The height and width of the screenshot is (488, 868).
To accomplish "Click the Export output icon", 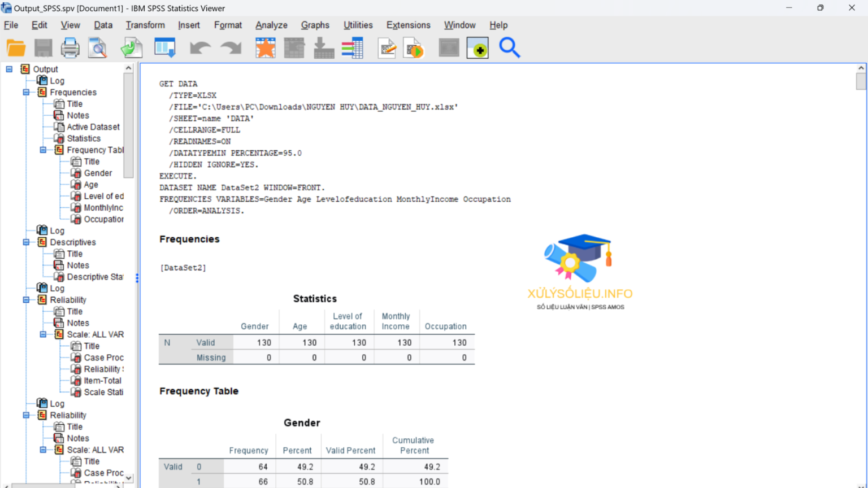I will 132,48.
